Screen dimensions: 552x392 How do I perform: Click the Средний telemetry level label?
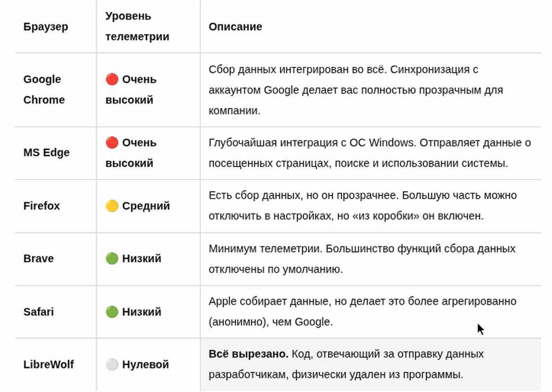(x=146, y=206)
